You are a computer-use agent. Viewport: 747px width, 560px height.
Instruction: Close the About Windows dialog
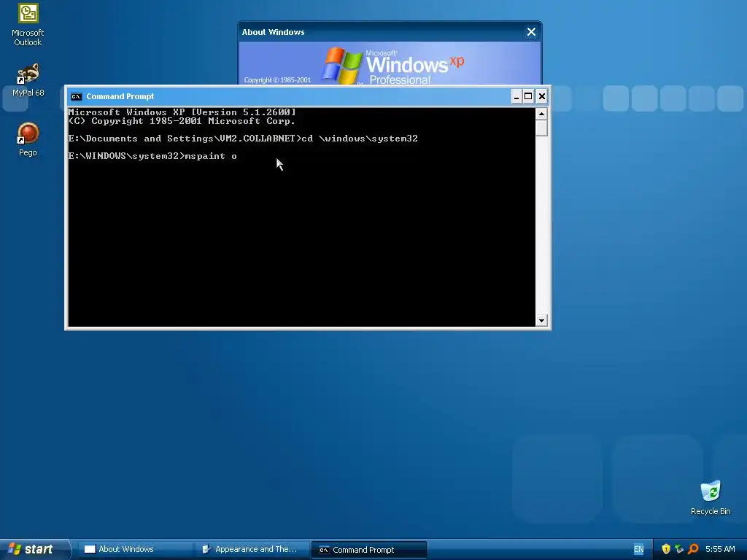point(531,32)
